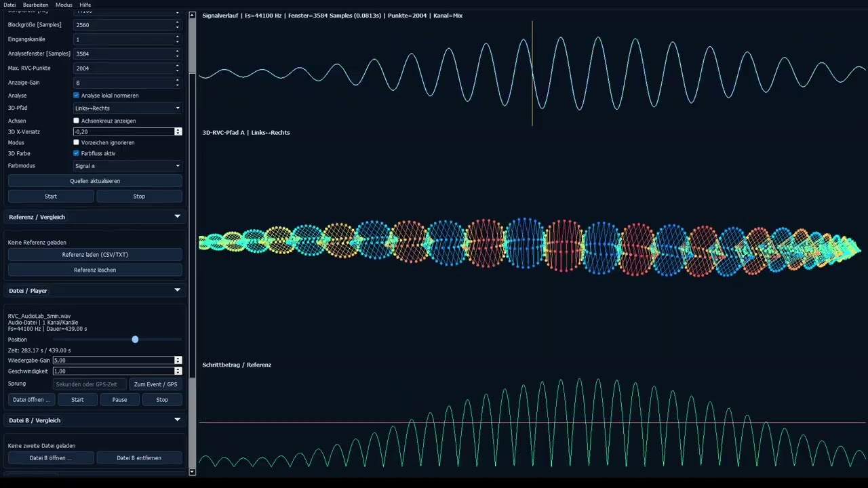Start playback in Datei / Player
The height and width of the screenshot is (488, 868).
(77, 399)
